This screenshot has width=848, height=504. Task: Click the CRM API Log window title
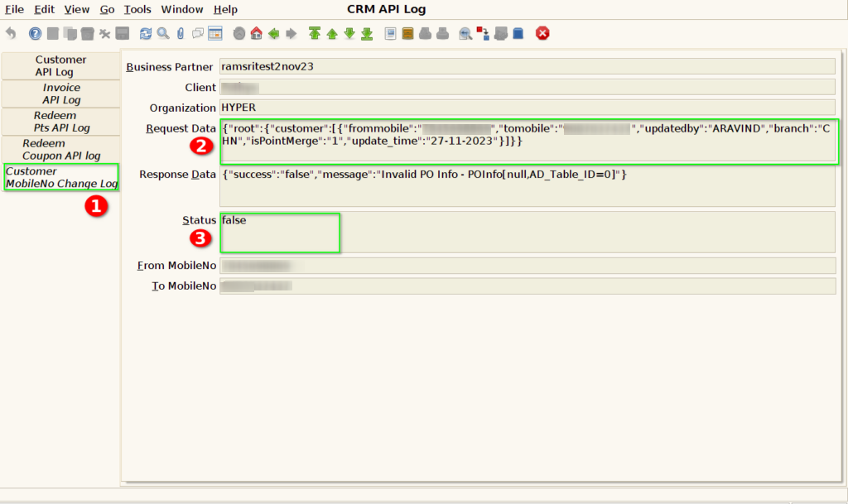pyautogui.click(x=386, y=9)
